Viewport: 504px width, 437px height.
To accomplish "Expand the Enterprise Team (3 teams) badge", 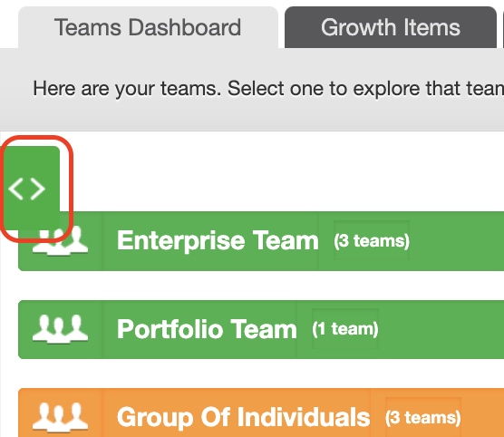I will [x=372, y=240].
